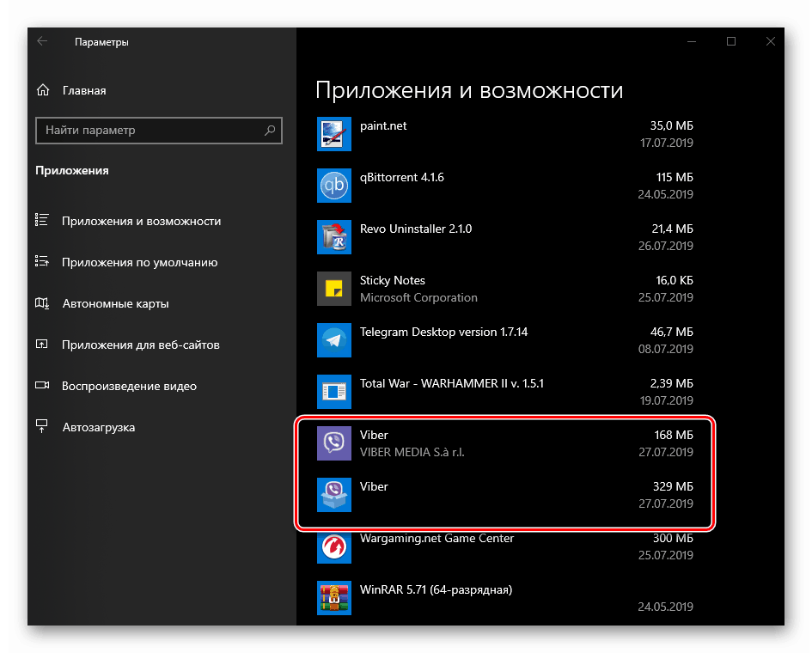The image size is (812, 653).
Task: Click the Microsoft Corporation publisher text
Action: (x=418, y=298)
